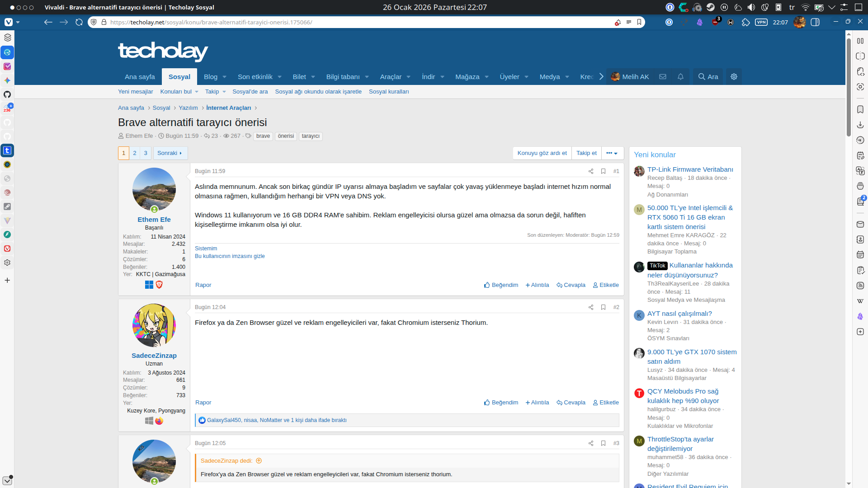Image resolution: width=868 pixels, height=488 pixels.
Task: Share post #3 with the share icon
Action: point(590,443)
